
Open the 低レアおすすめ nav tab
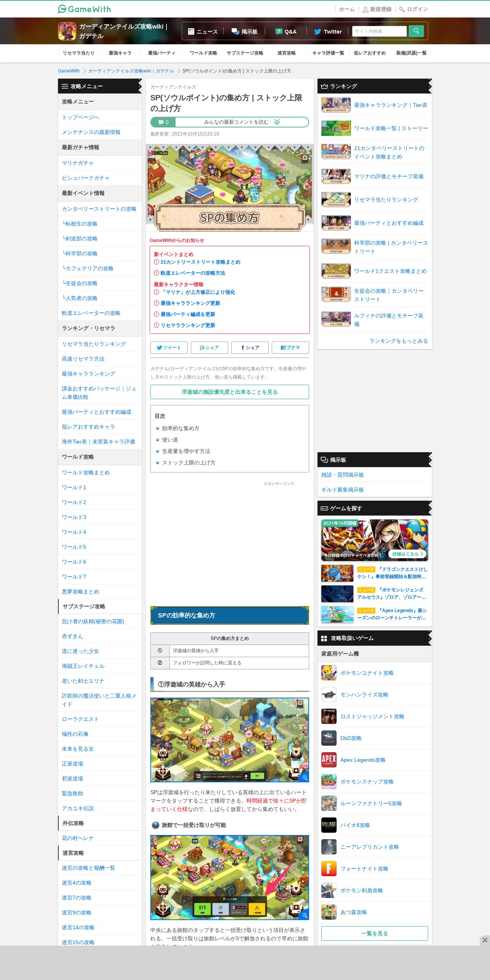(x=369, y=53)
